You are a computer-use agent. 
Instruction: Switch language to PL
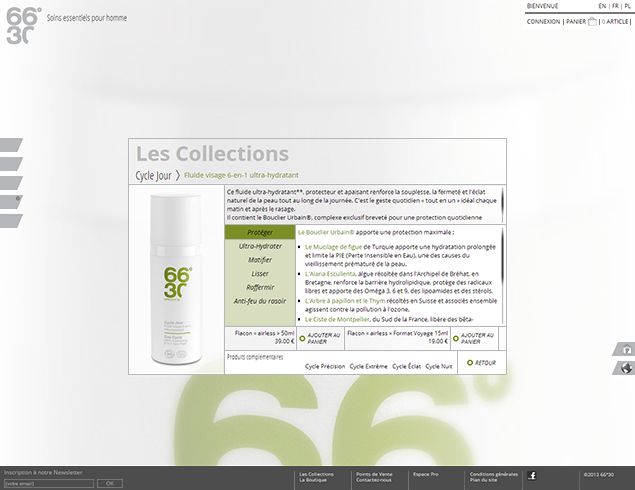(x=627, y=6)
